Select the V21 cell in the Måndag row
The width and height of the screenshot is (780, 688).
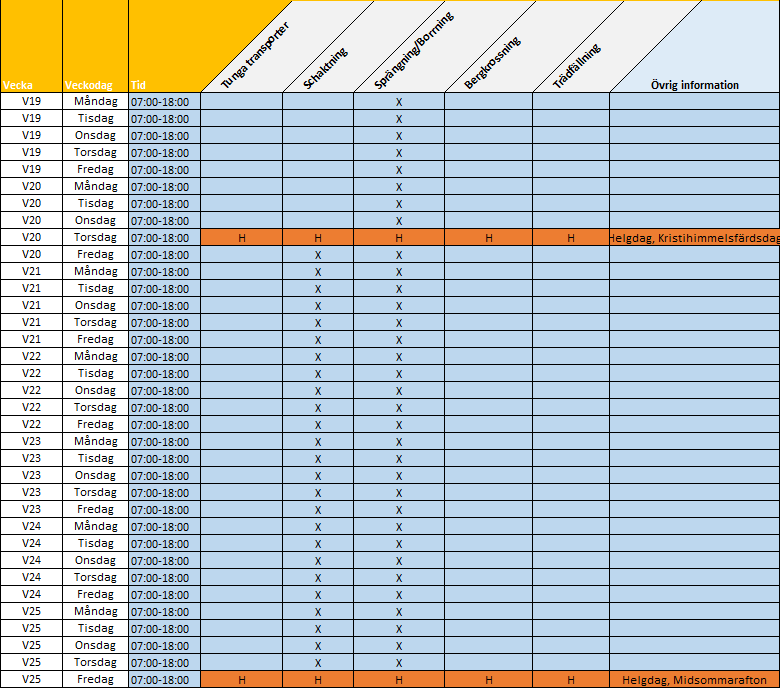click(x=31, y=272)
